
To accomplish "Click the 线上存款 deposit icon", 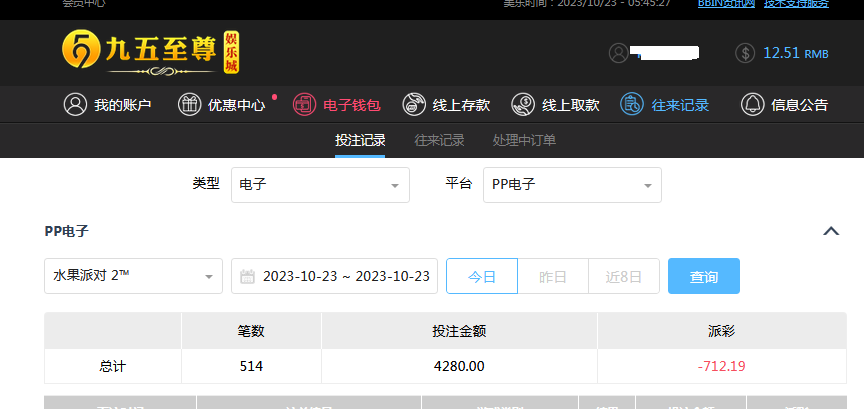I will [414, 104].
